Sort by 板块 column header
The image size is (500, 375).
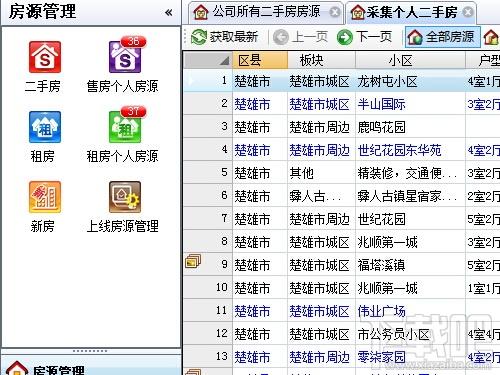[321, 60]
